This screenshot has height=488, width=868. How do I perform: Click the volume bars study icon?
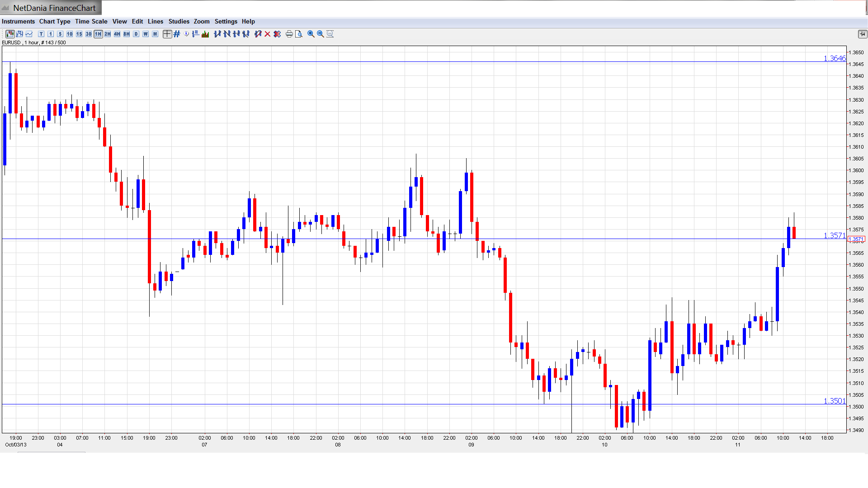(205, 34)
